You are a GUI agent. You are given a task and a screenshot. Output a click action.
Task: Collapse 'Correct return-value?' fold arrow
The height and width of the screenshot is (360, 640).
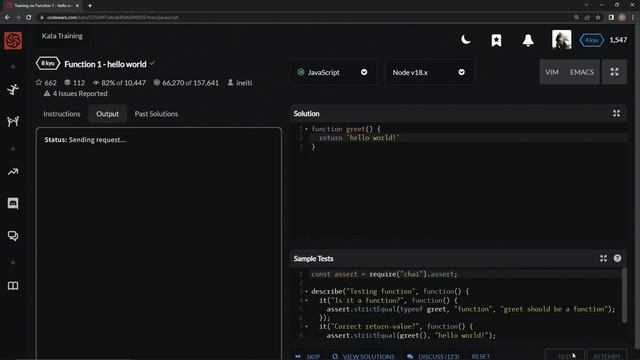click(x=306, y=327)
